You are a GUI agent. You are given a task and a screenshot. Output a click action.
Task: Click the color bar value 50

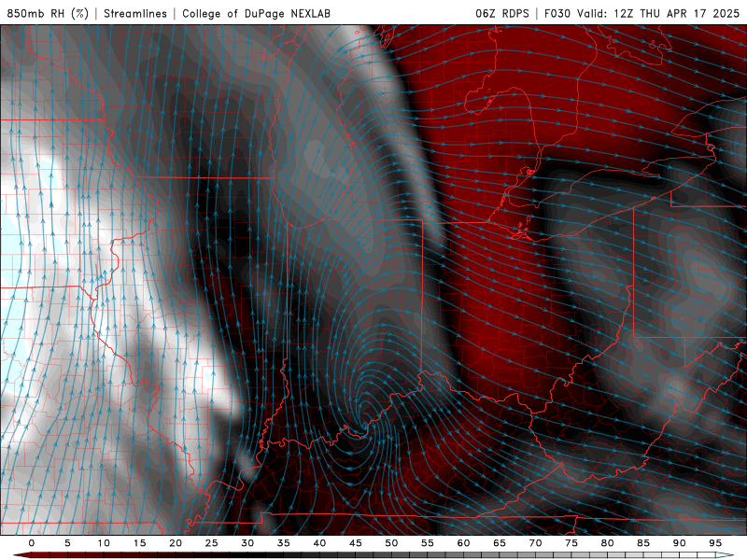(x=391, y=543)
